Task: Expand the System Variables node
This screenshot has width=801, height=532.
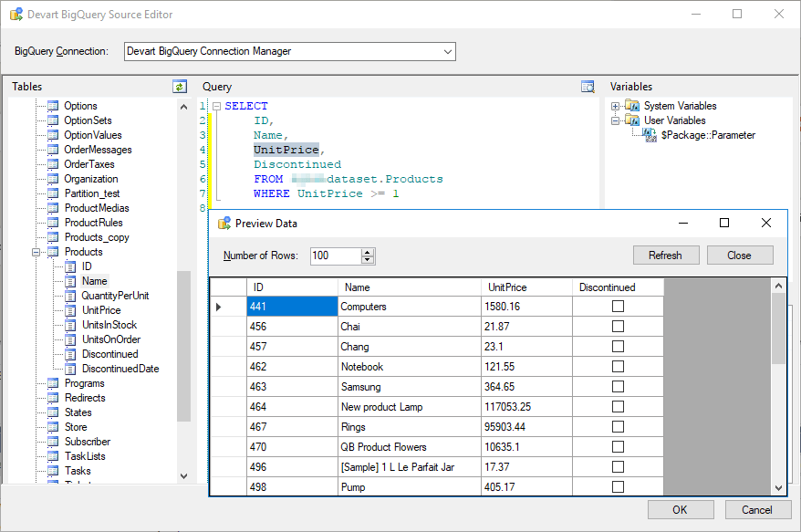Action: [x=613, y=105]
